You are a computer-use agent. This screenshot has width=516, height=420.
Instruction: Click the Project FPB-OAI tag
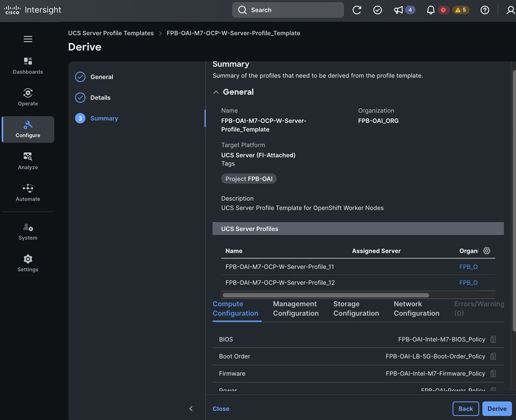coord(249,179)
